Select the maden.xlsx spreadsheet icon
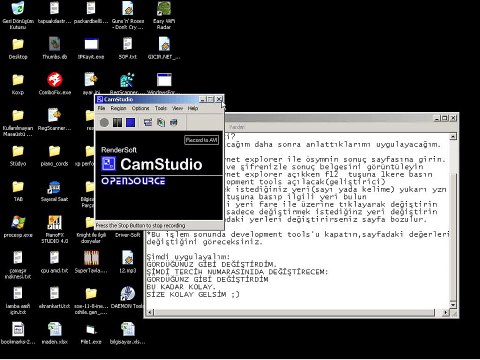This screenshot has height=360, width=480. [55, 329]
